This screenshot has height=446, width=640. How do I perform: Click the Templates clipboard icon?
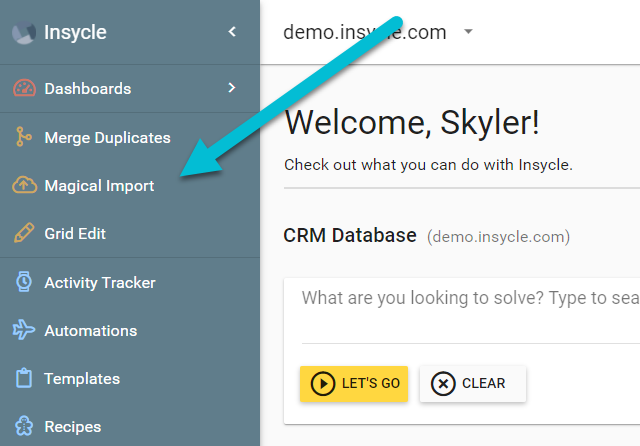click(x=24, y=378)
